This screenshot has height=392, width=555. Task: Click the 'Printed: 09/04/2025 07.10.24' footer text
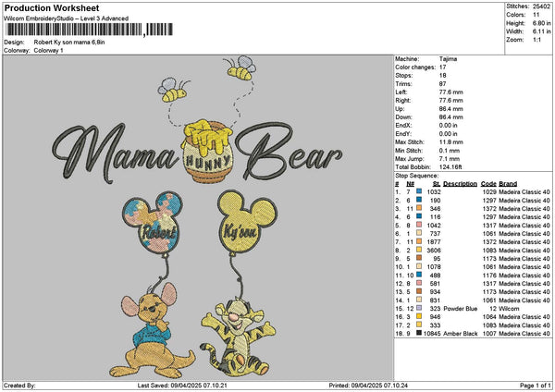pos(368,386)
